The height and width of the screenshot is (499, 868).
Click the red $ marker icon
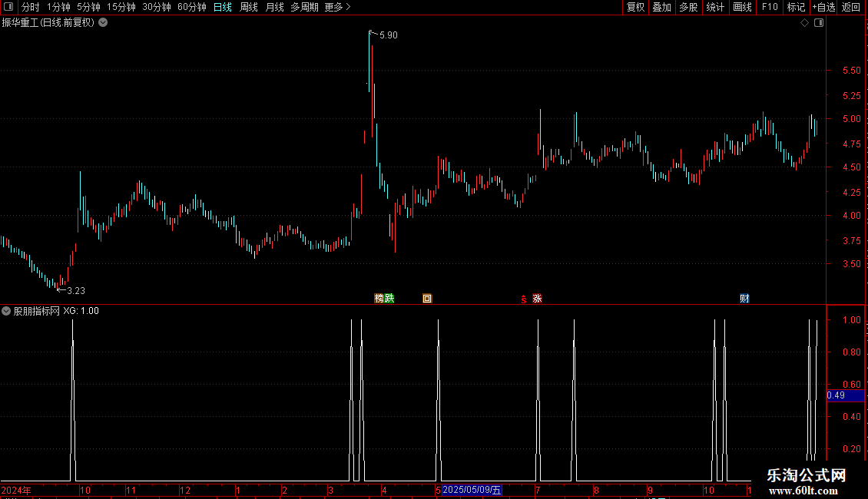coord(524,299)
